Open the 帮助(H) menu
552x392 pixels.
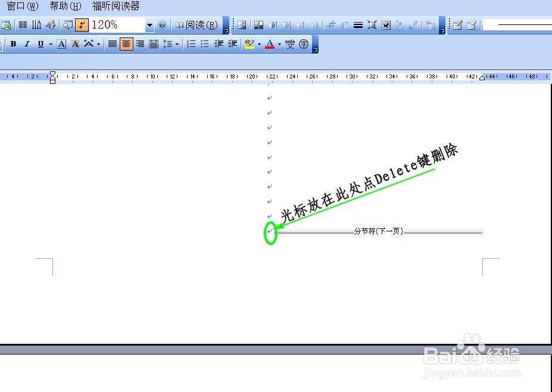click(66, 6)
